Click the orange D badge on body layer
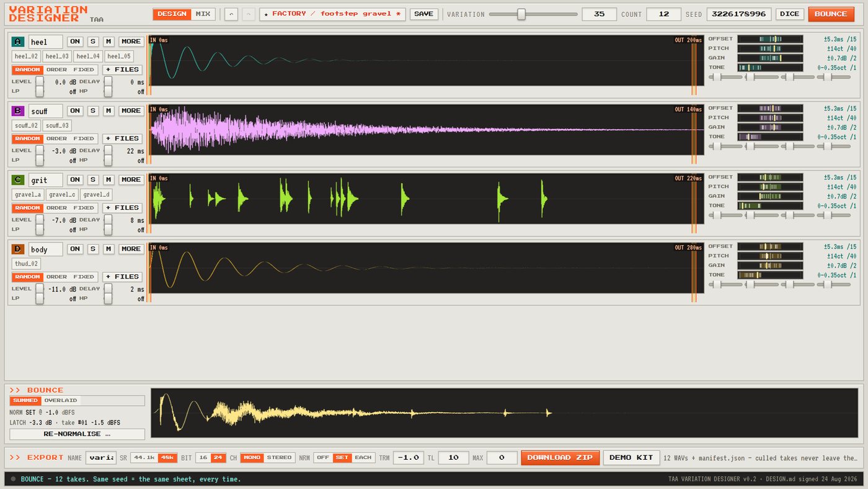This screenshot has width=868, height=489. (x=19, y=249)
